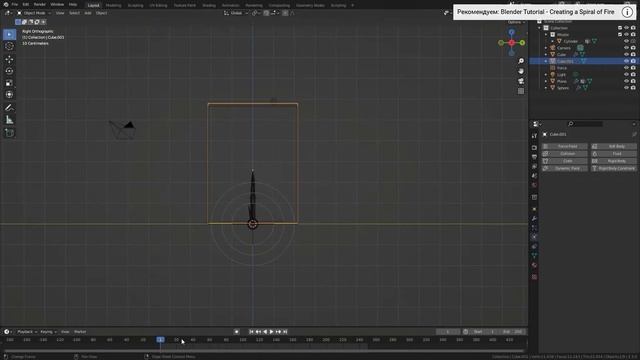Toggle auto keying record button
This screenshot has height=360, width=640.
[236, 332]
